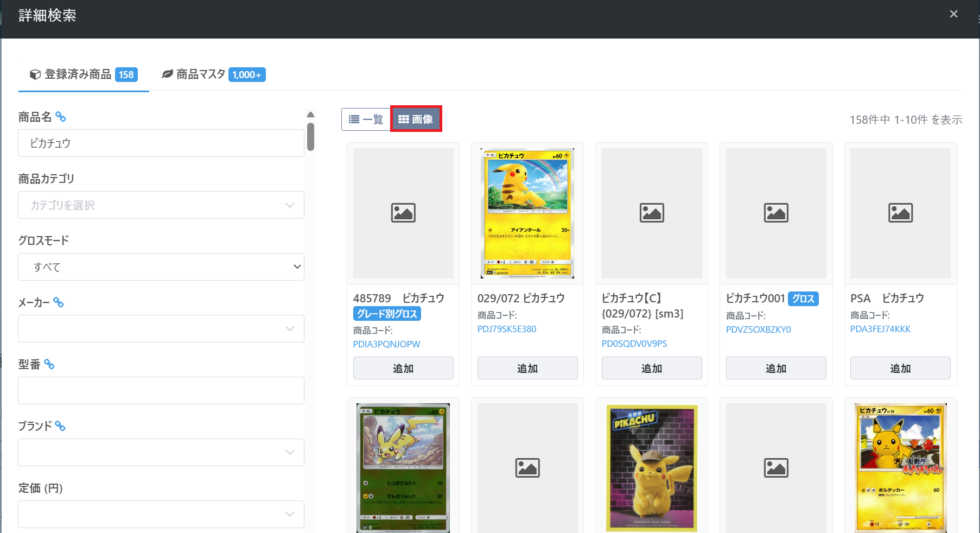Screen dimensions: 980x533
Task: Open product code PD0SQDV0V9PS
Action: tap(634, 344)
